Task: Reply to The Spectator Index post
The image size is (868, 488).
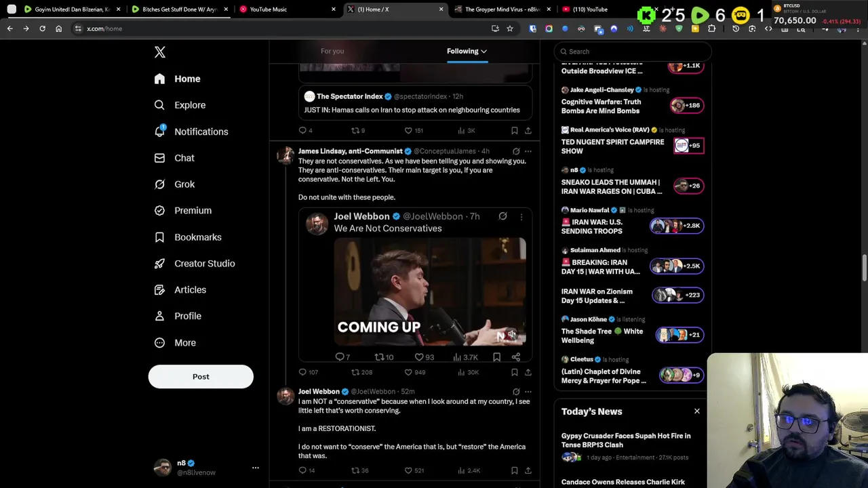Action: coord(302,130)
